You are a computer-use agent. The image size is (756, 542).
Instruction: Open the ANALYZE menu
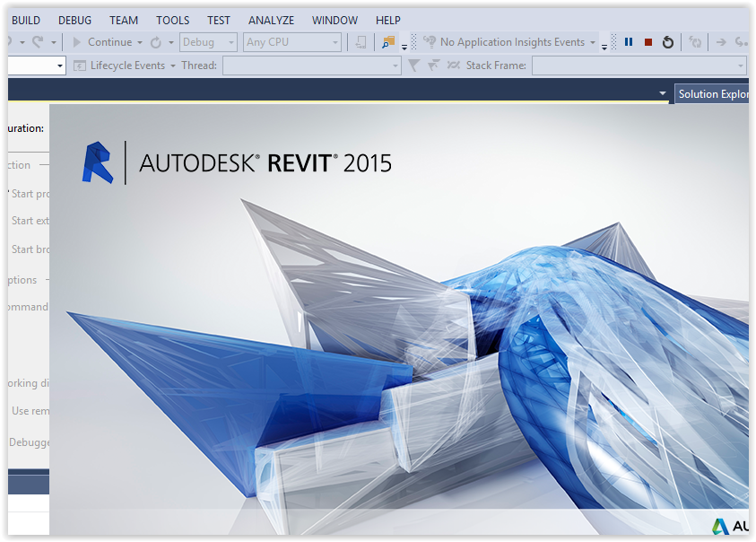[x=271, y=21]
